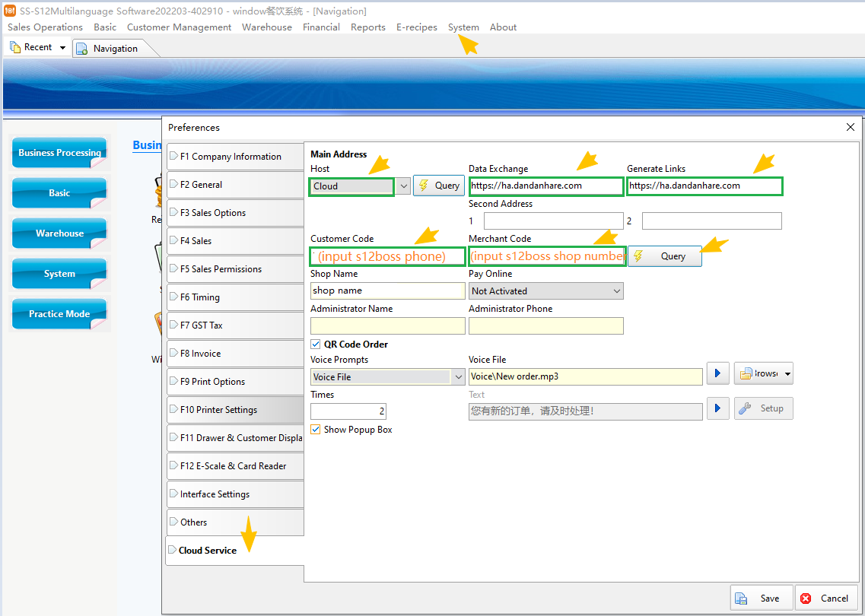Close the Preferences dialog
The height and width of the screenshot is (616, 865).
[x=851, y=127]
